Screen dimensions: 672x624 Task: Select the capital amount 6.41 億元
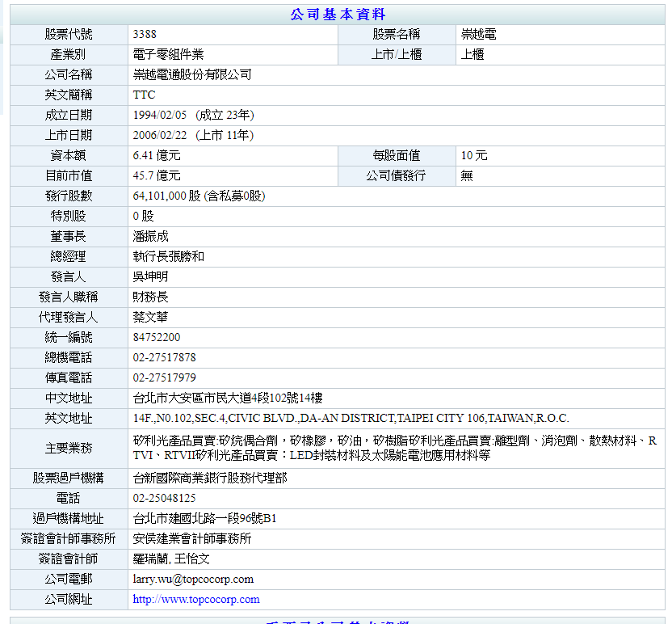(157, 155)
